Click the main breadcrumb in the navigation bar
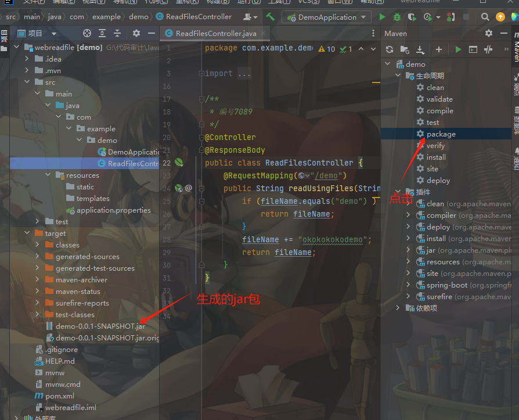519x420 pixels. coord(32,17)
